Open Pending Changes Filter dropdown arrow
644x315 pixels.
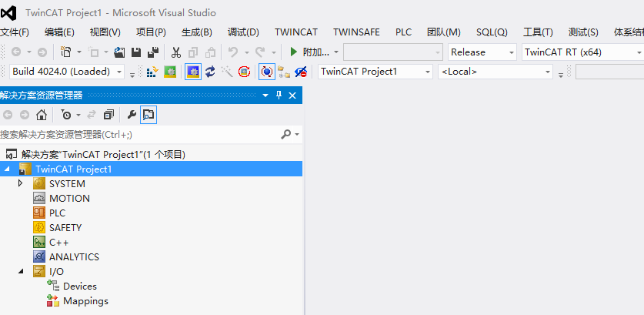point(78,115)
